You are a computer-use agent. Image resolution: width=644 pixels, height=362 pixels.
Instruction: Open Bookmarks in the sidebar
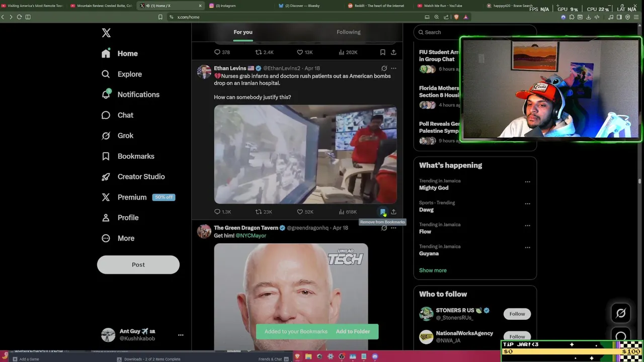coord(128,156)
